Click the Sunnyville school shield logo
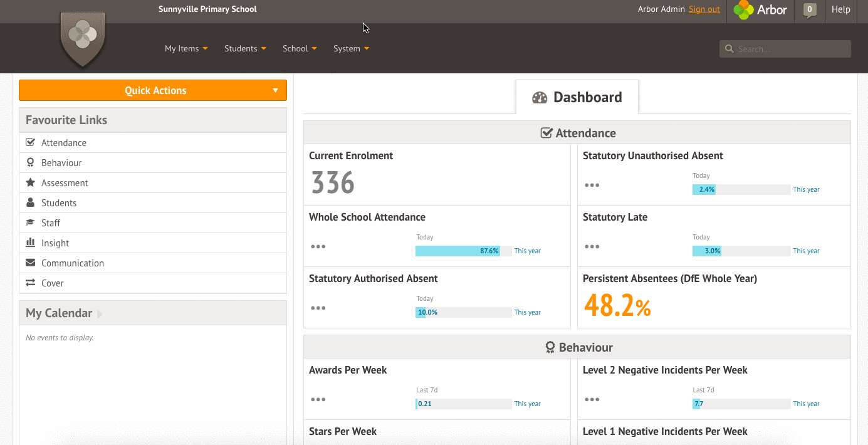This screenshot has width=868, height=445. [82, 39]
